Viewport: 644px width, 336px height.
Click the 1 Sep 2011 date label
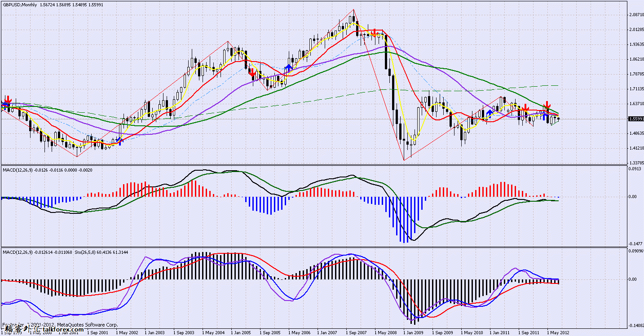pyautogui.click(x=529, y=333)
